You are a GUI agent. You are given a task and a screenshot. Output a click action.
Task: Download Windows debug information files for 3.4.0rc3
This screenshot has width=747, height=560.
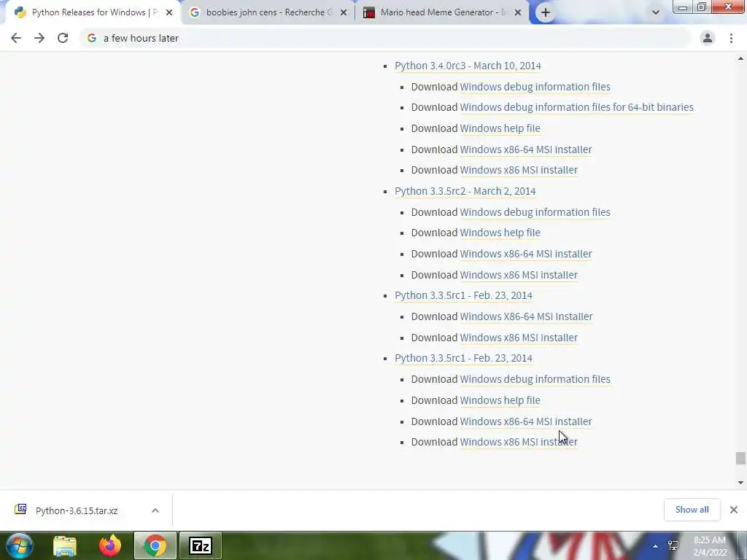(x=535, y=87)
